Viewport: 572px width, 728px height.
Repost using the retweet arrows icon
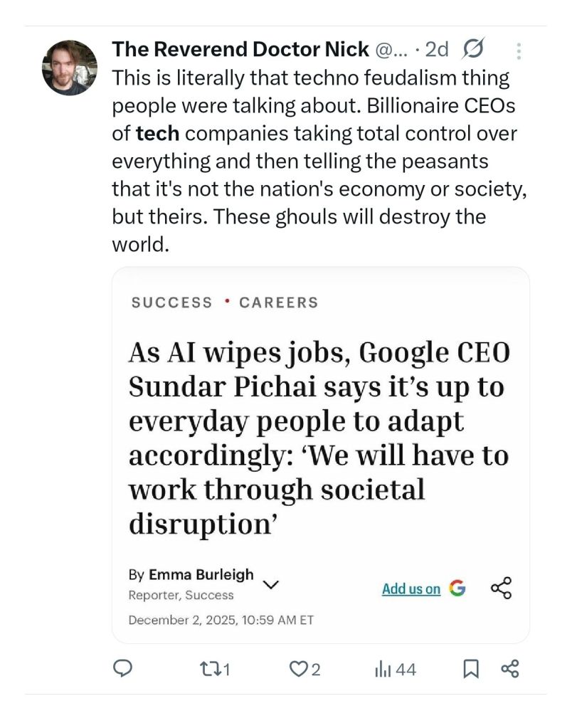pos(211,669)
